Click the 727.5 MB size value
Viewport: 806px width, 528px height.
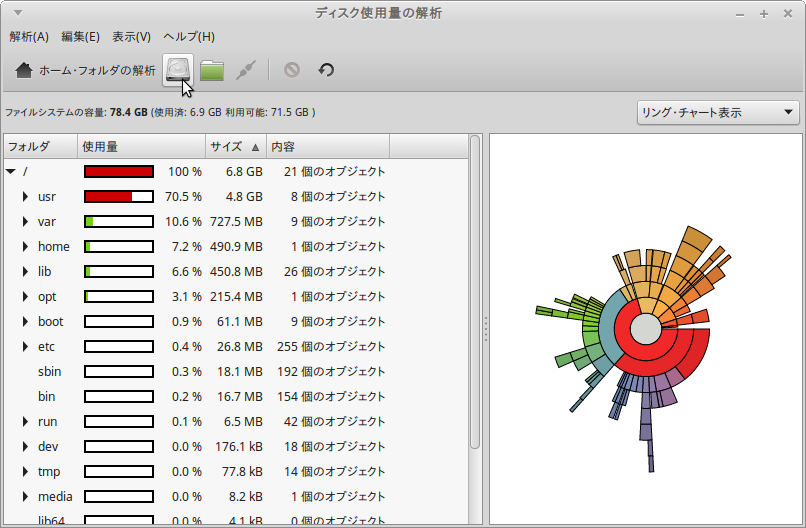(236, 222)
